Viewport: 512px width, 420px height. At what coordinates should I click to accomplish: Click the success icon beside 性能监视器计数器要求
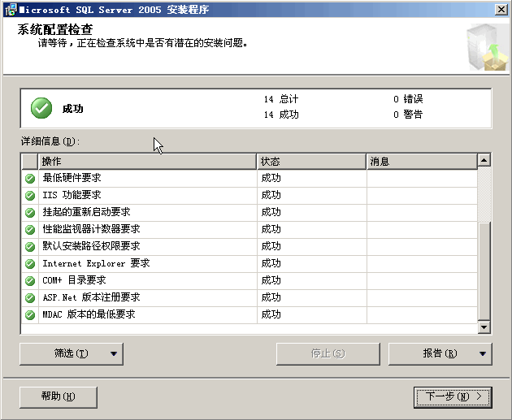tap(30, 229)
